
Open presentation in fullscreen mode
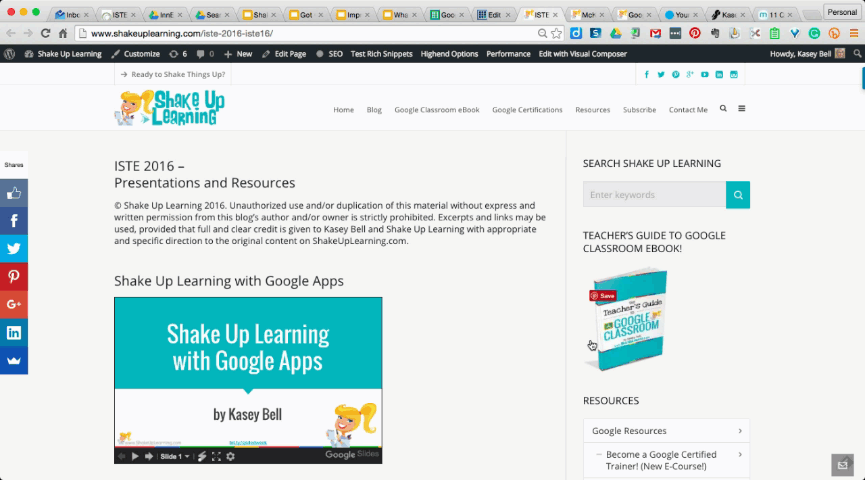216,456
